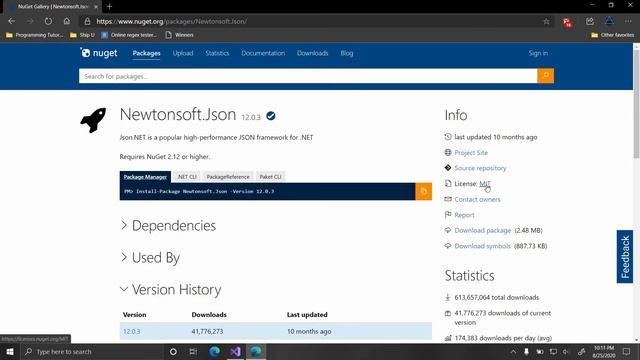This screenshot has width=640, height=360.
Task: Open Cortana circle in taskbar
Action: pyautogui.click(x=173, y=351)
